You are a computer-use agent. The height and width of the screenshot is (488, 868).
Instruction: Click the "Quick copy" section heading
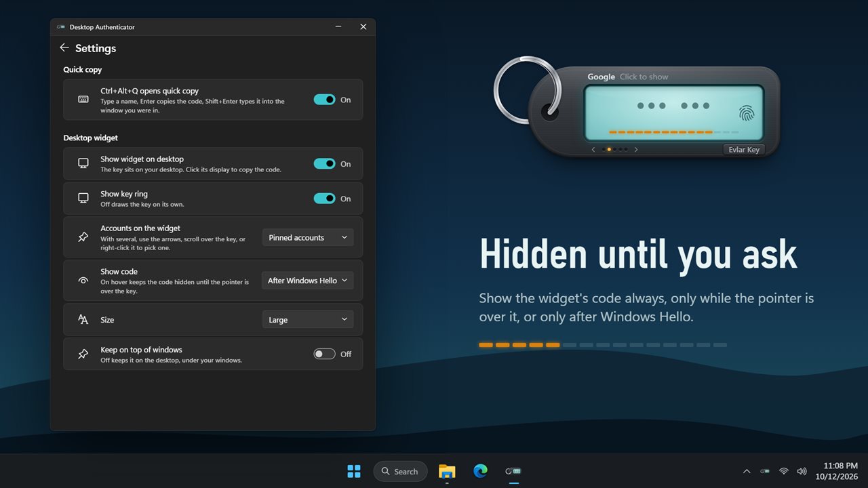click(x=83, y=69)
